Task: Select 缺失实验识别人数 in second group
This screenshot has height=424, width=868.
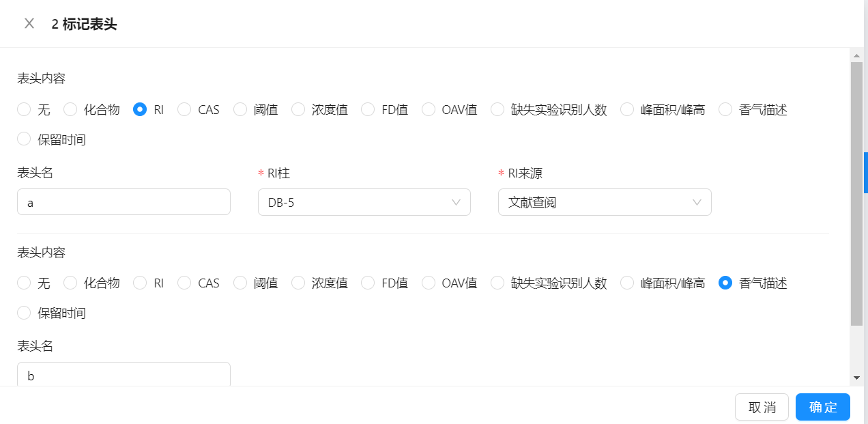Action: coord(497,283)
